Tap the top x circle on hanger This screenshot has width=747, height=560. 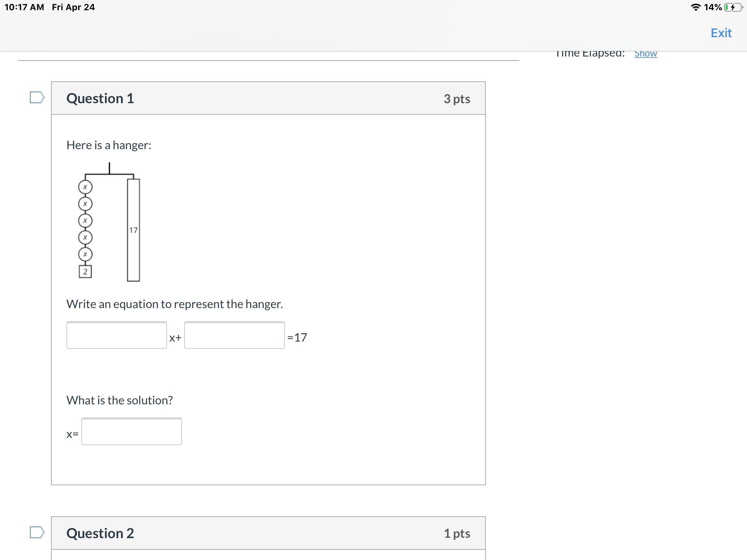click(x=85, y=187)
